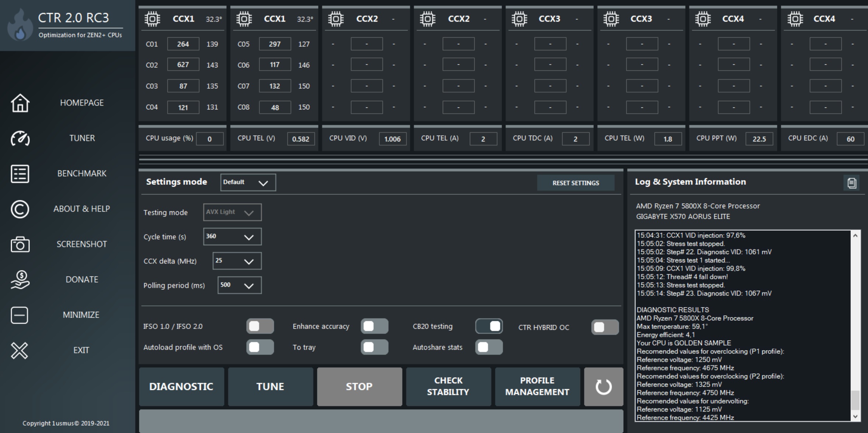Click C05 field showing 297

(275, 44)
